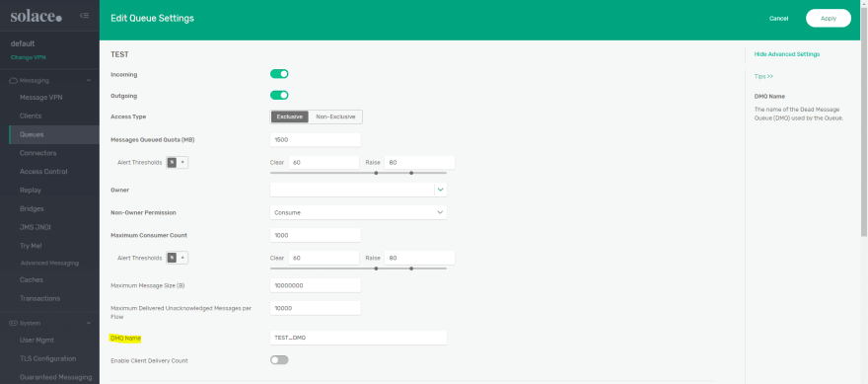868x384 pixels.
Task: Click consumer count Raise slider handle
Action: (411, 269)
